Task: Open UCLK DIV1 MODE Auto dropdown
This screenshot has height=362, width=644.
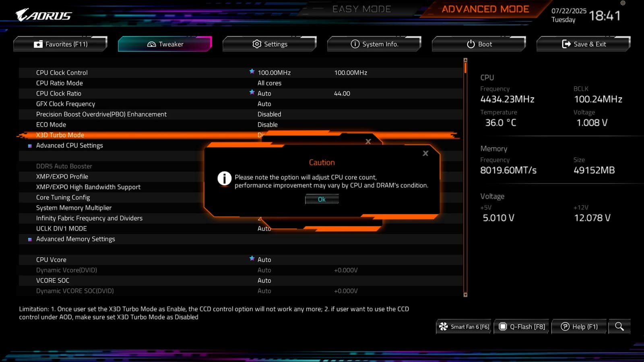Action: [x=264, y=228]
